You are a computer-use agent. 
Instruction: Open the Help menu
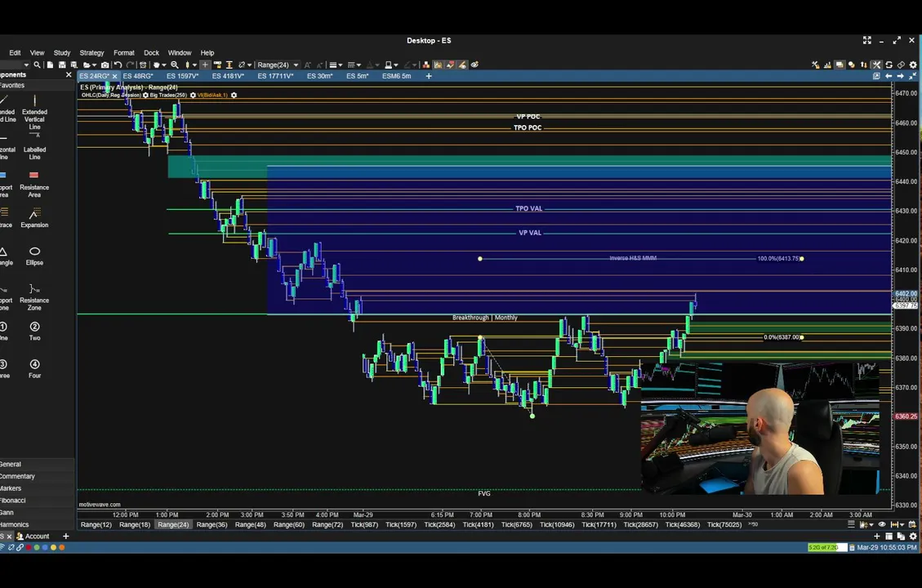pos(207,52)
